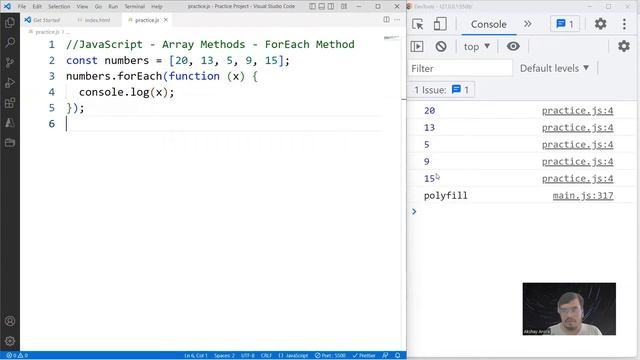Toggle the secondary side bar layout icon
Viewport: 640px width, 360px height.
coord(331,7)
